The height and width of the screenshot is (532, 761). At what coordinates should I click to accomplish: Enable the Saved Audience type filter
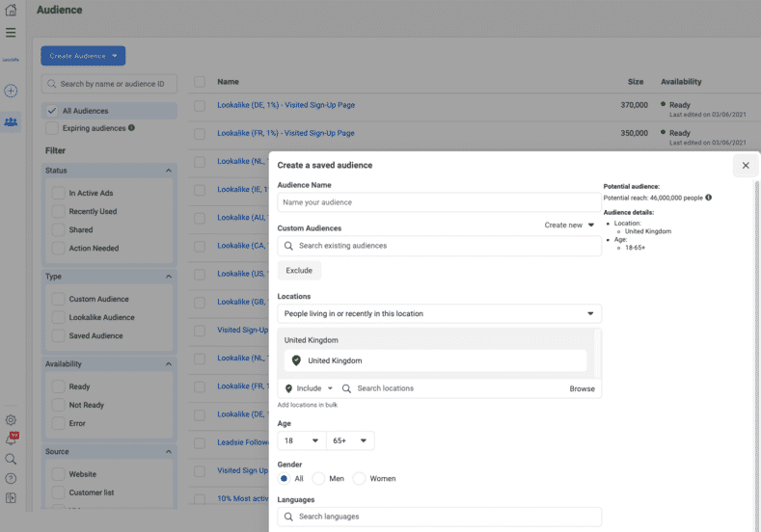click(58, 335)
